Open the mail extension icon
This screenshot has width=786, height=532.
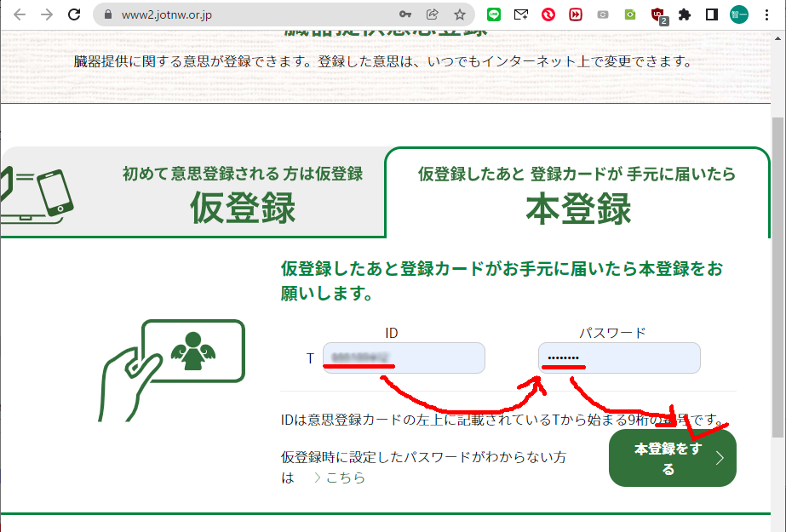pyautogui.click(x=521, y=14)
